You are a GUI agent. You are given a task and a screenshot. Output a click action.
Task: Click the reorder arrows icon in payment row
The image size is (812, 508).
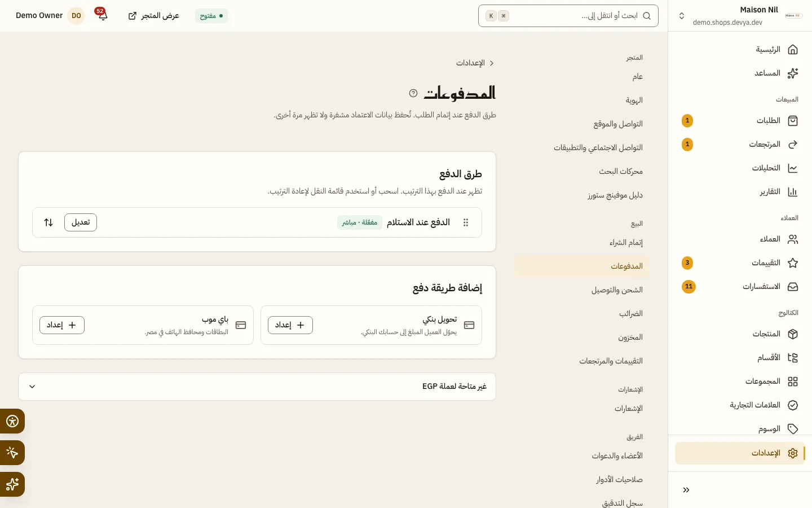tap(48, 222)
